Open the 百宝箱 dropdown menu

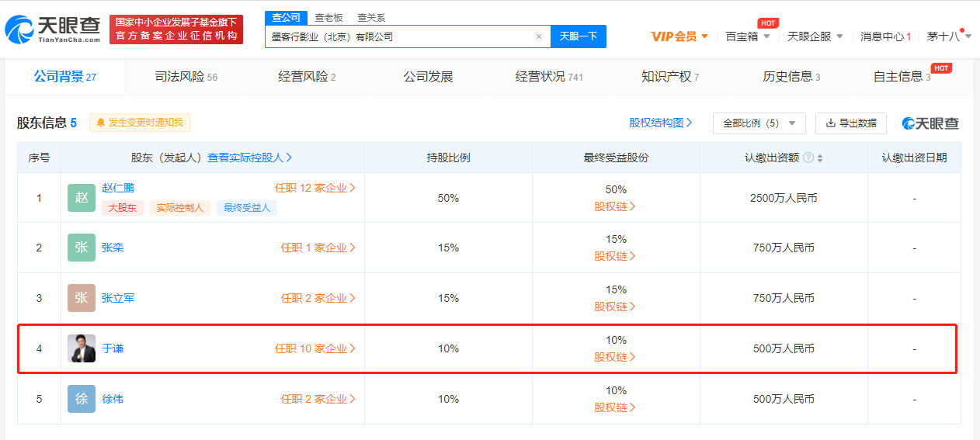pyautogui.click(x=748, y=36)
